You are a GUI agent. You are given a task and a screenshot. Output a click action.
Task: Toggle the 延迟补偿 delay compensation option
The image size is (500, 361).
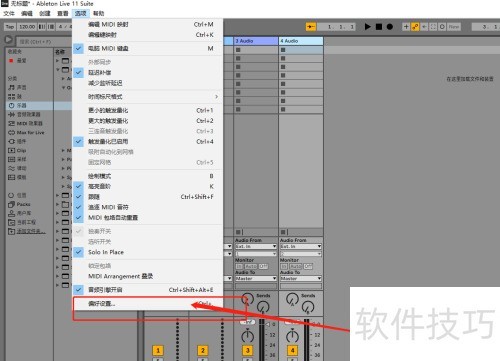tap(148, 72)
